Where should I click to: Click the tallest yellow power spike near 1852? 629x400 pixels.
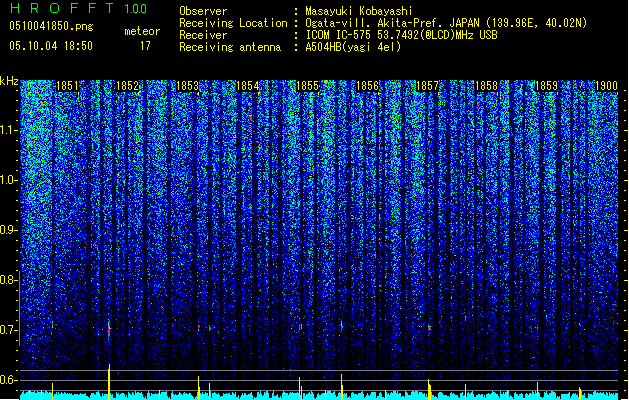pyautogui.click(x=109, y=381)
